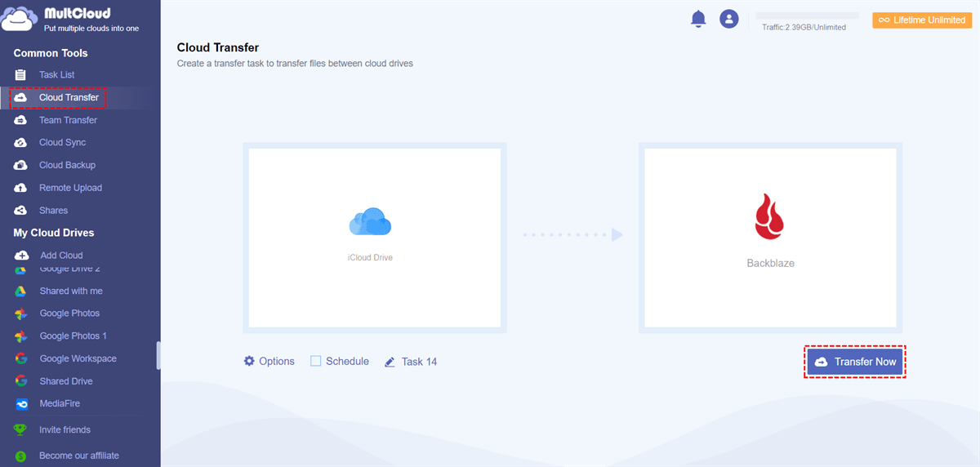
Task: Click the Schedule label text
Action: point(347,361)
